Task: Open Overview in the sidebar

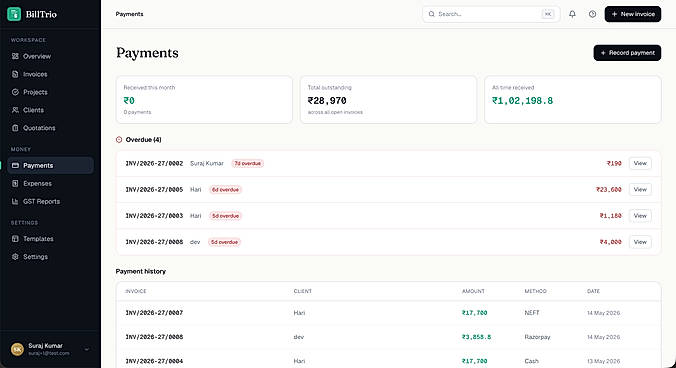Action: coord(50,56)
